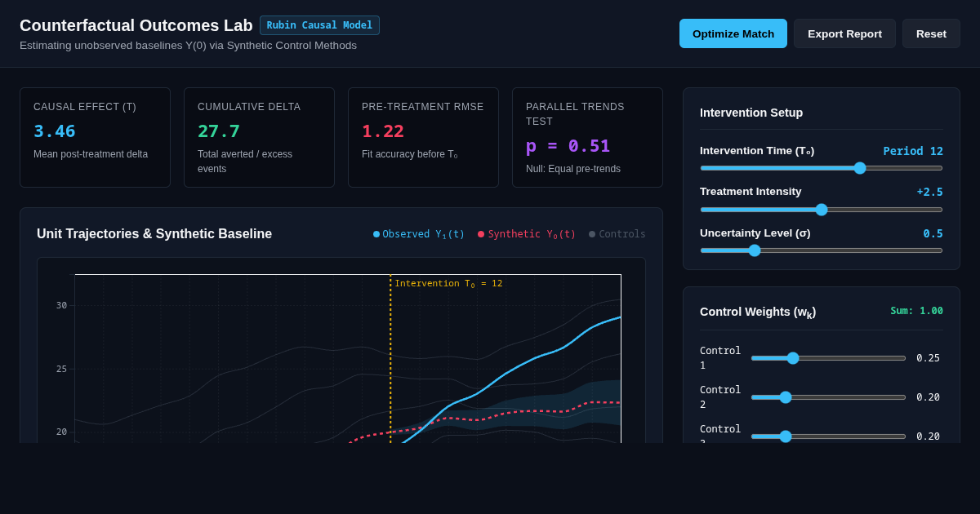The width and height of the screenshot is (980, 514).
Task: Toggle the Controls legend entry
Action: pyautogui.click(x=617, y=234)
